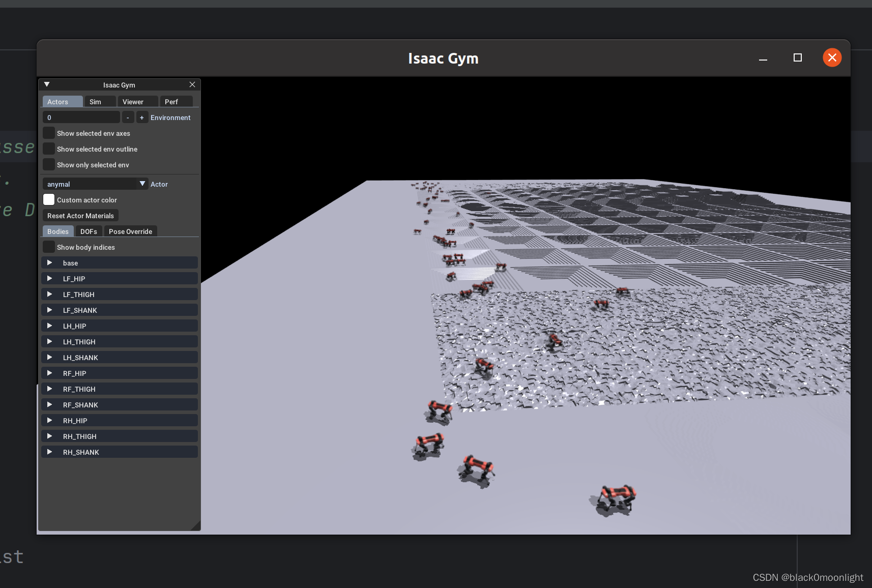Click Reset Actor Materials button
The width and height of the screenshot is (872, 588).
80,216
